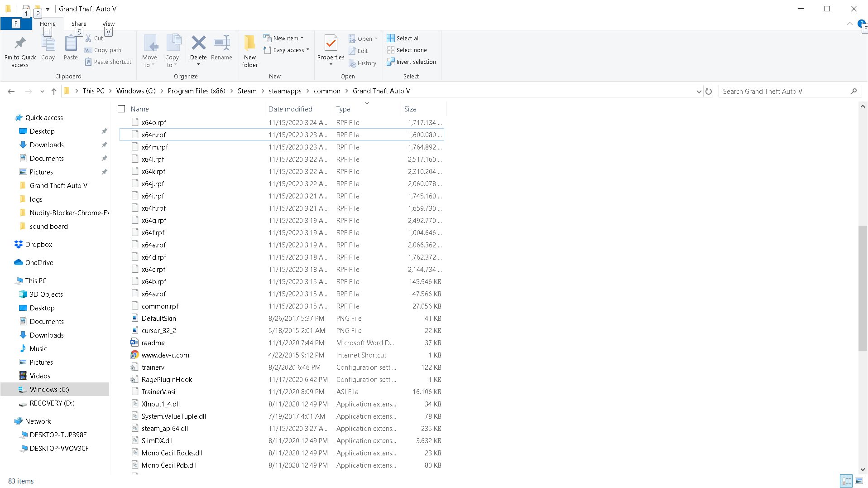Select the common.rpf file

pyautogui.click(x=282, y=306)
